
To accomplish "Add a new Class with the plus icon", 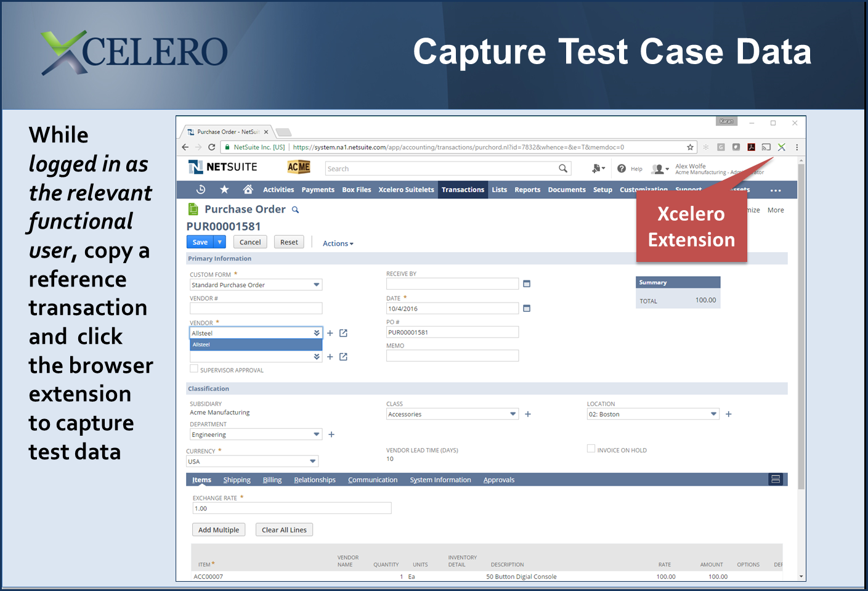I will coord(528,414).
